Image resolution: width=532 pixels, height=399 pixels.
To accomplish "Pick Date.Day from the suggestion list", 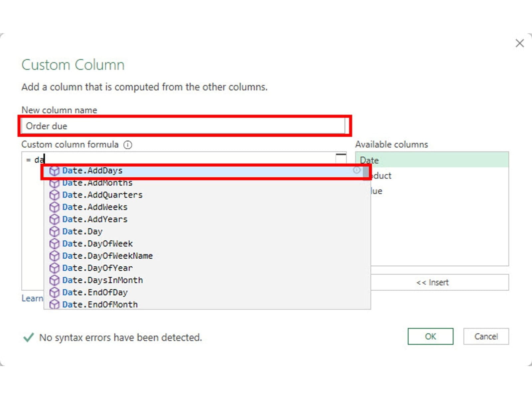I will 82,232.
